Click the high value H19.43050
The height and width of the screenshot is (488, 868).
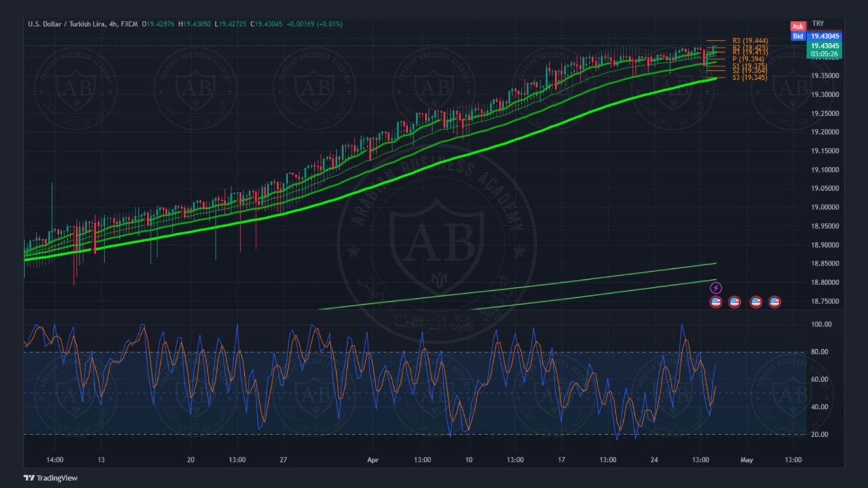coord(194,24)
